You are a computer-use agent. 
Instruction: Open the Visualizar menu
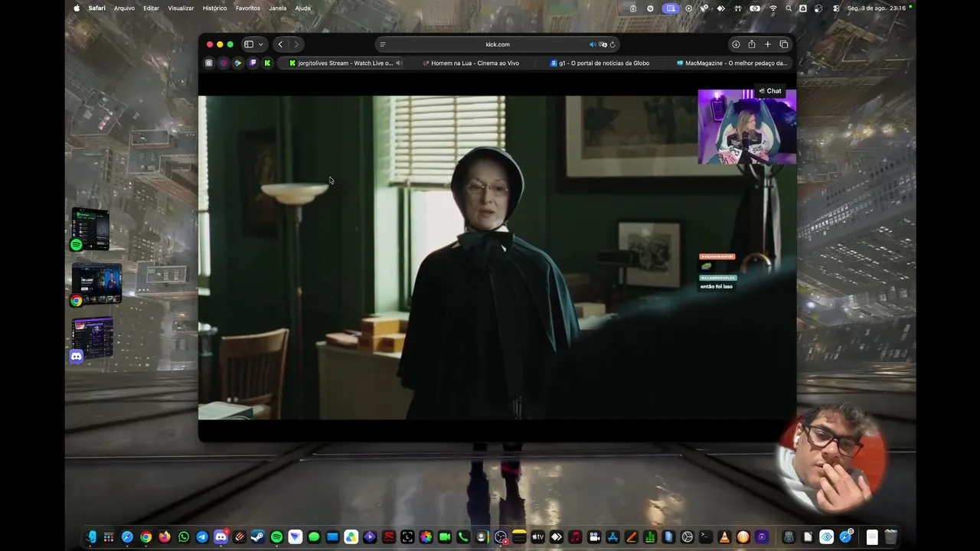pos(181,8)
